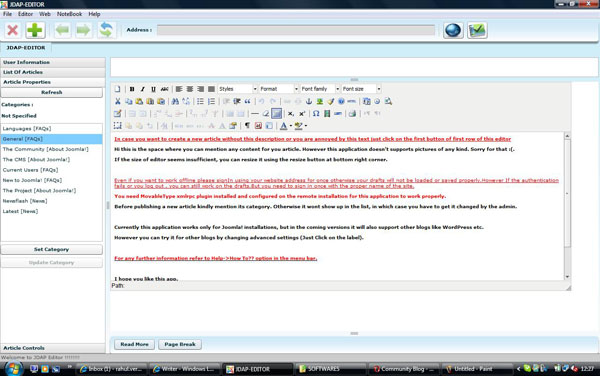
Task: Create a new document in the editor toolbar
Action: [117, 89]
